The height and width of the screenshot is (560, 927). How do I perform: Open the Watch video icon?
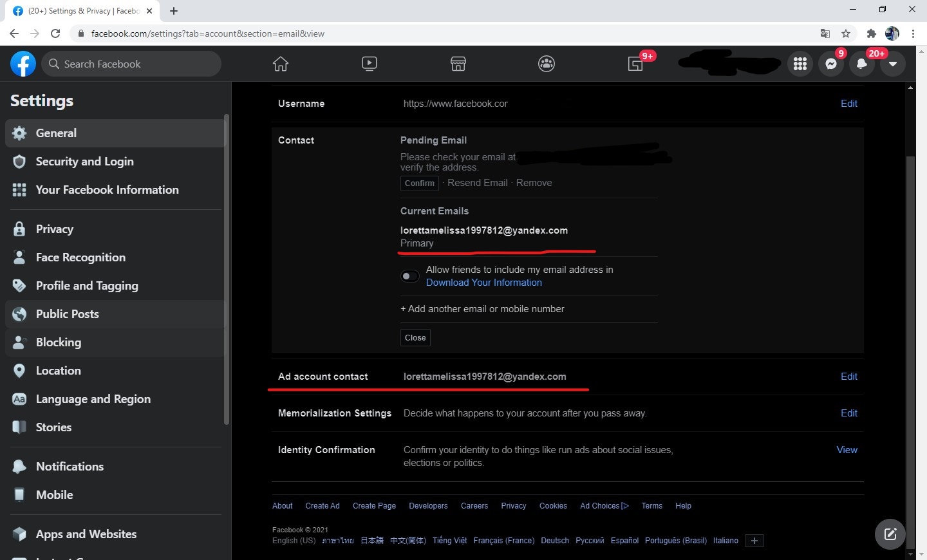tap(370, 63)
